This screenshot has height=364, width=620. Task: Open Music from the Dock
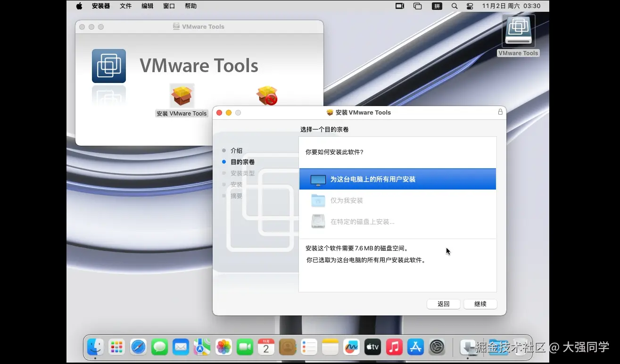pos(394,347)
